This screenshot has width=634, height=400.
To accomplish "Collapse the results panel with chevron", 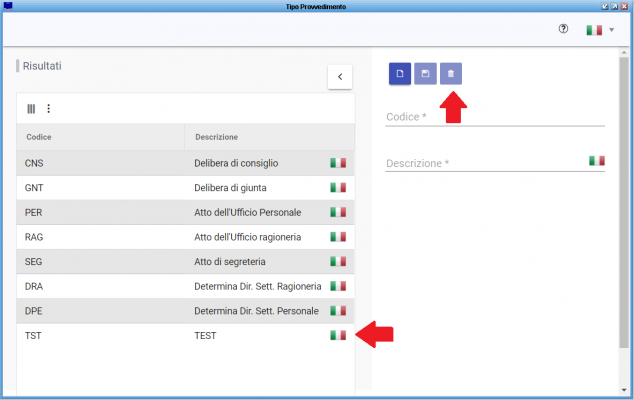I will 340,76.
